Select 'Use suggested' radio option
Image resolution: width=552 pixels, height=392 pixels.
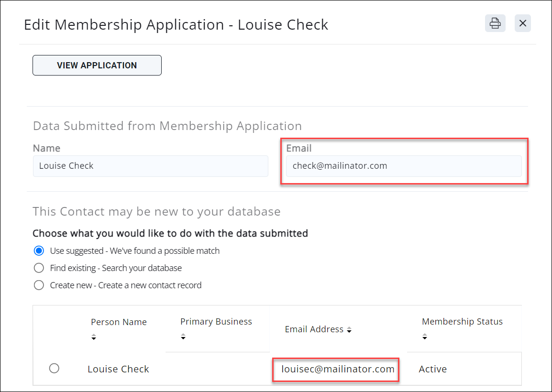click(x=39, y=250)
